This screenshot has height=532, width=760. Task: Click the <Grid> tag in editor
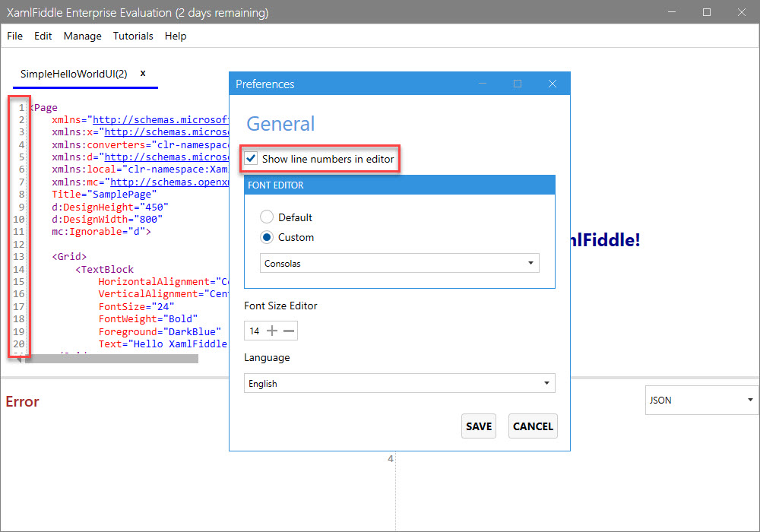click(69, 256)
